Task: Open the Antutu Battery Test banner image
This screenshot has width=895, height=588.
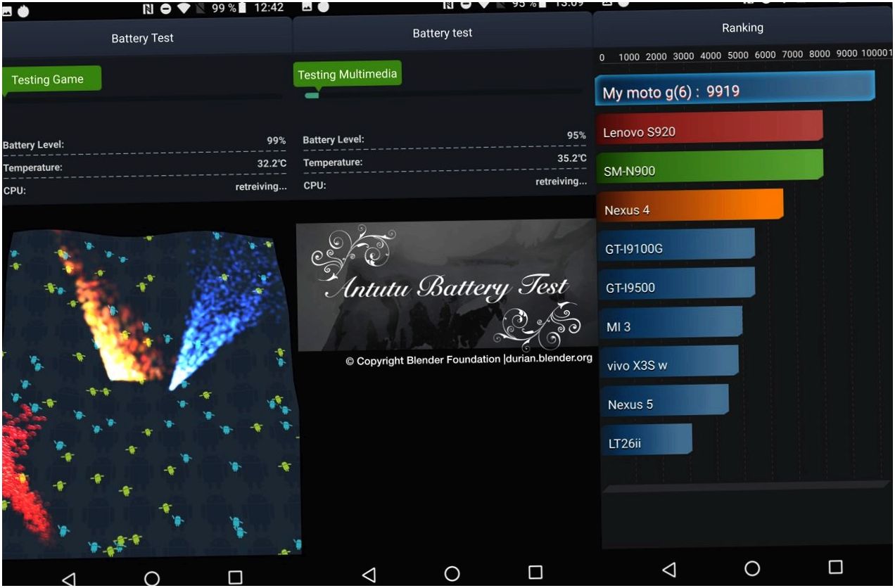Action: coord(445,286)
